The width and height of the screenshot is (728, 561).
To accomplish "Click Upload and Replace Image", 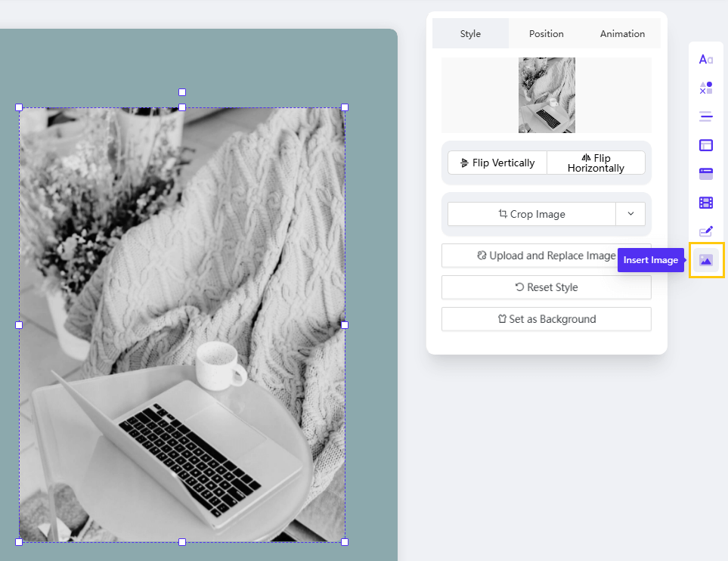I will point(546,256).
